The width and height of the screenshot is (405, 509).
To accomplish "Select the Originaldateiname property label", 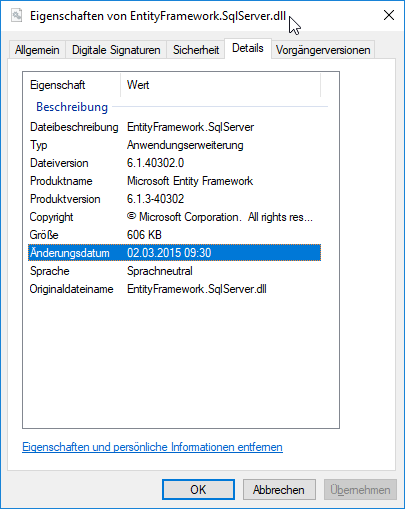I will 71,289.
